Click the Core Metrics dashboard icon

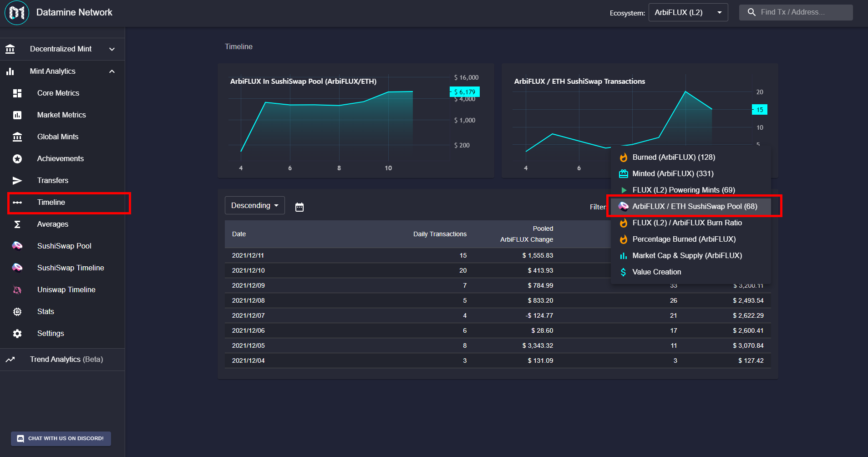tap(17, 93)
